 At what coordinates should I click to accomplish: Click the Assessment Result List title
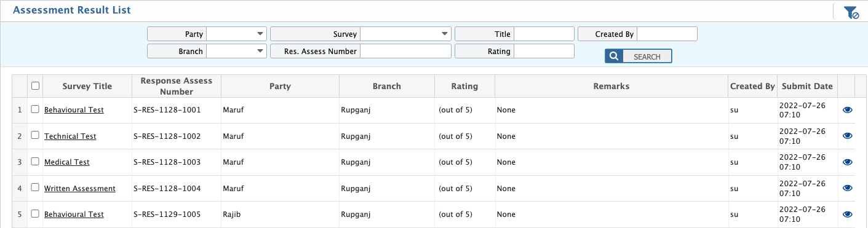tap(71, 10)
